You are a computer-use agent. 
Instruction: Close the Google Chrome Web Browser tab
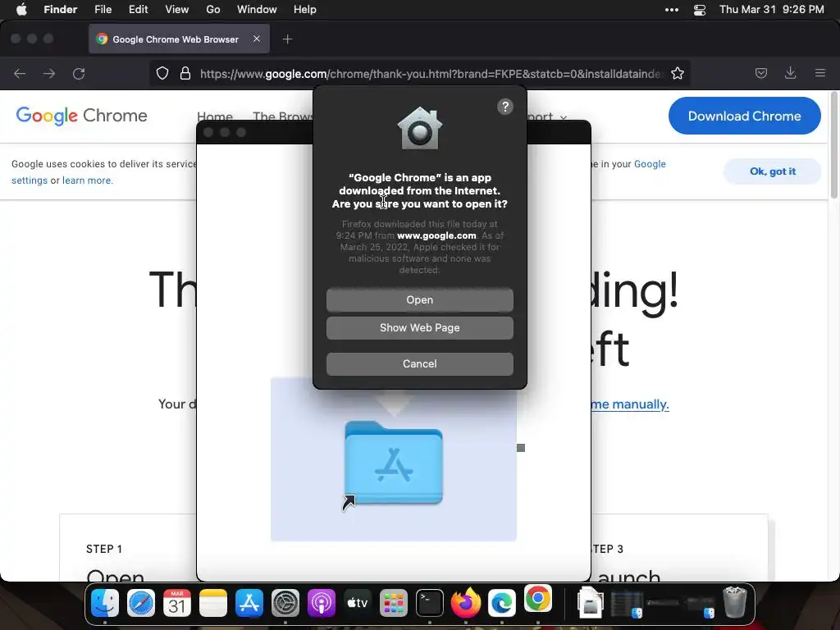(x=257, y=39)
